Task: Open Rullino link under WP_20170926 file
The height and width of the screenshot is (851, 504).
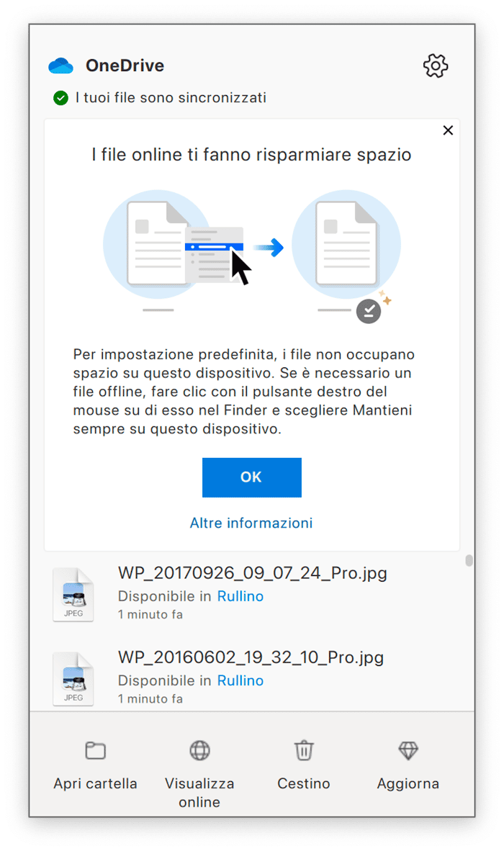Action: click(x=240, y=596)
